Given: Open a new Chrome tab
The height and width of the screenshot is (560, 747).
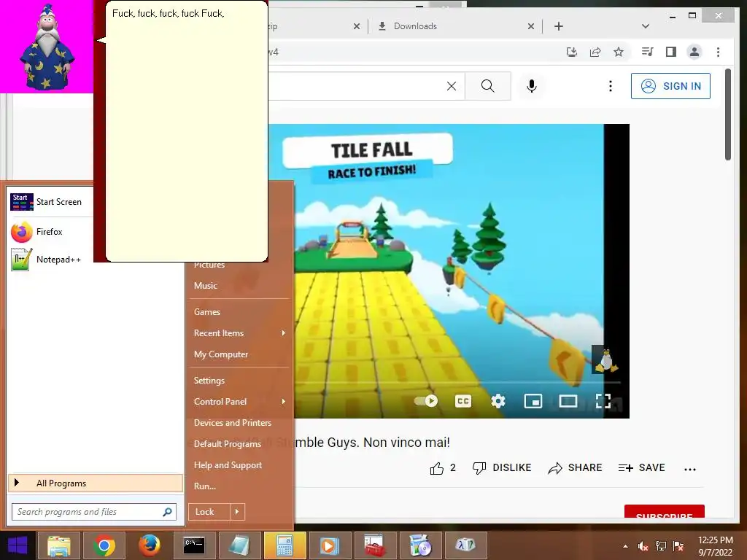Looking at the screenshot, I should (x=559, y=26).
